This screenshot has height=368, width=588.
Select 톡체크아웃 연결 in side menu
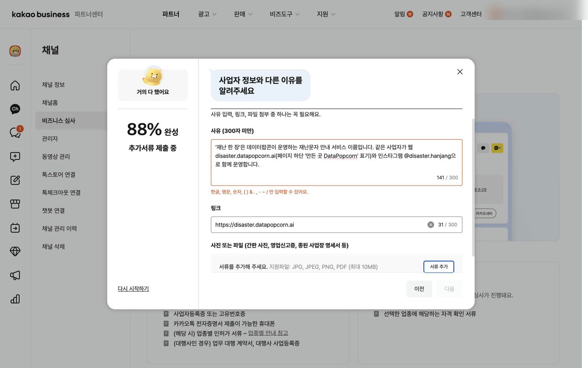pyautogui.click(x=61, y=193)
